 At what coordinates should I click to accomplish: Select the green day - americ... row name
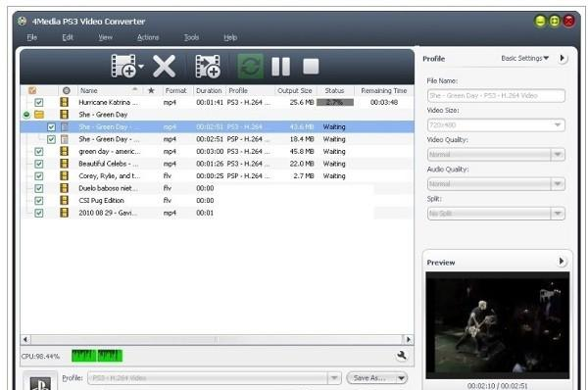110,152
